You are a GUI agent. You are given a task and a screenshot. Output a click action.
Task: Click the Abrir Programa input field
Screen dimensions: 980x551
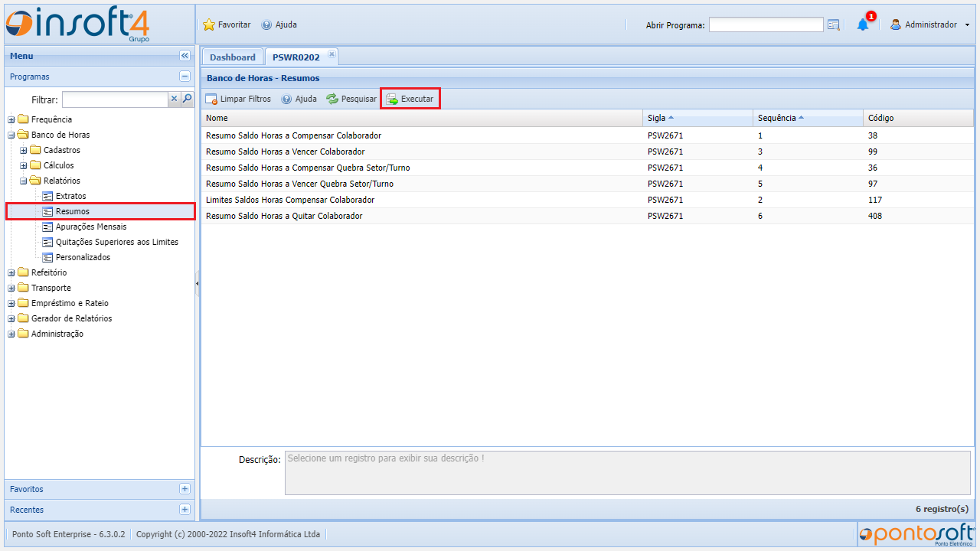[x=766, y=25]
